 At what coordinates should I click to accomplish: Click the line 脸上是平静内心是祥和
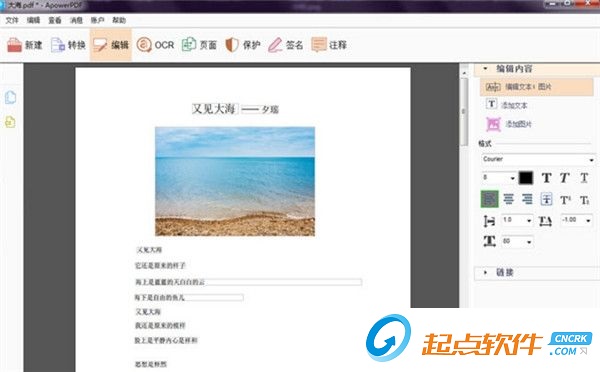tap(166, 340)
